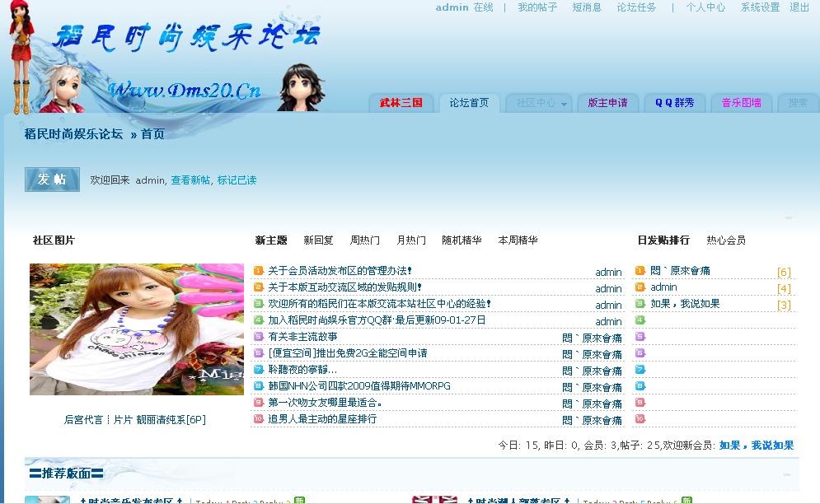
Task: Switch to the 月热门 list tab
Action: [411, 240]
